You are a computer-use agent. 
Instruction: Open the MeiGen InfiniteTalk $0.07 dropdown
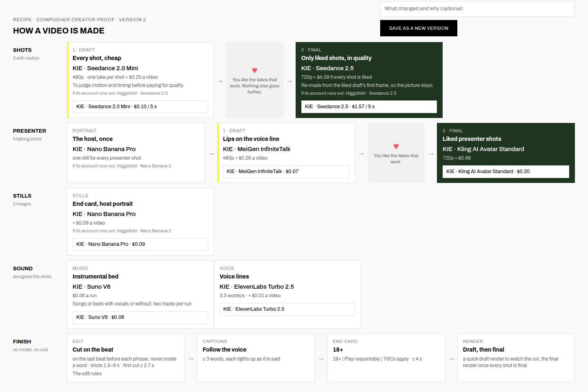pyautogui.click(x=286, y=171)
